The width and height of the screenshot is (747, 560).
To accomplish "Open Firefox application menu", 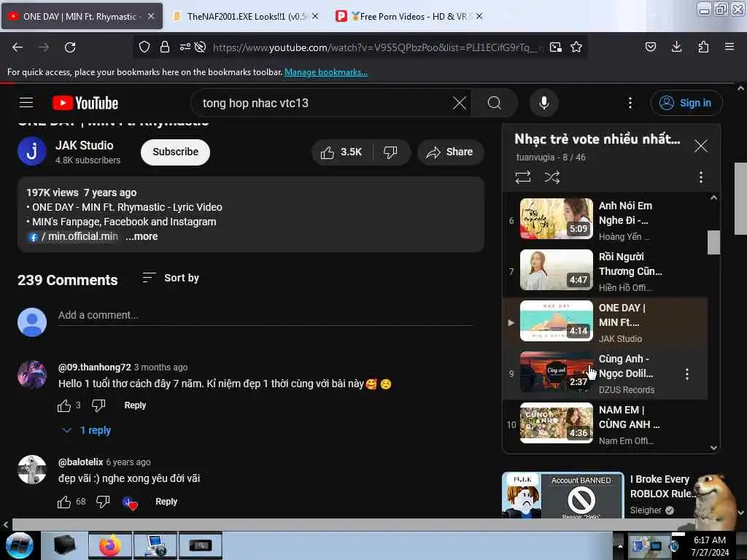I will coord(729,47).
